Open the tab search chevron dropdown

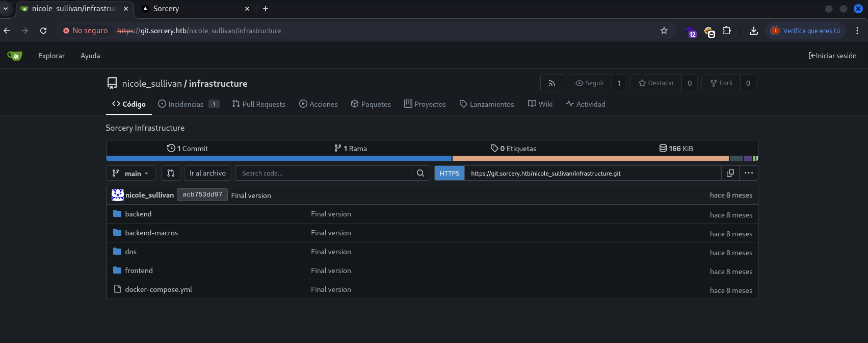[x=6, y=9]
